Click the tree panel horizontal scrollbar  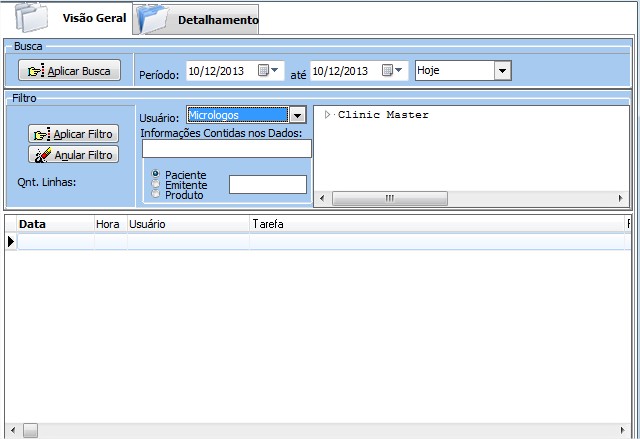pyautogui.click(x=470, y=198)
